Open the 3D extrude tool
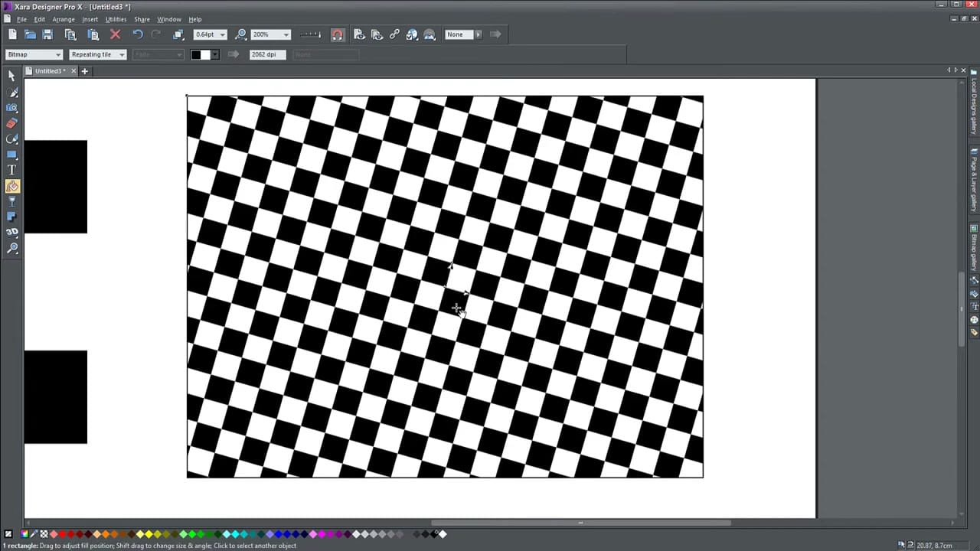 12,232
